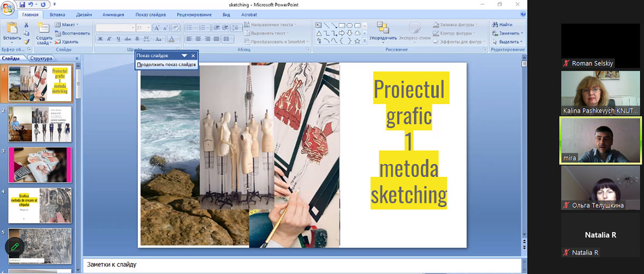
Task: Select the rectangle shape
Action: coord(341,25)
